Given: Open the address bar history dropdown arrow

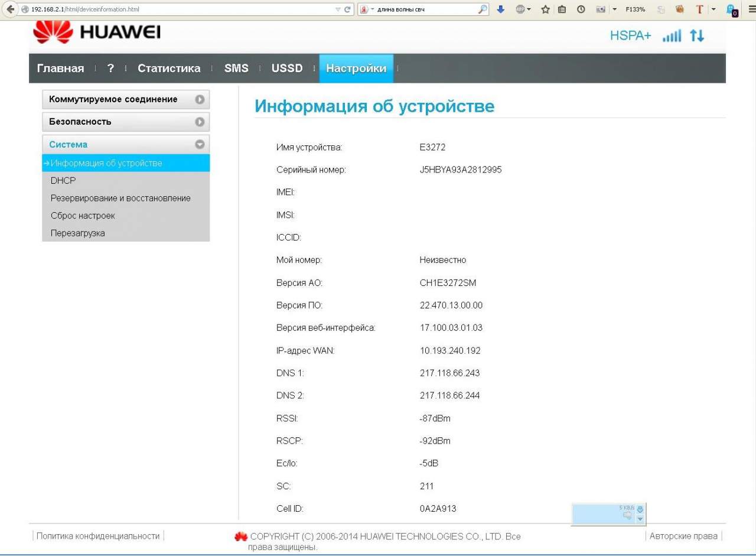Looking at the screenshot, I should 338,9.
